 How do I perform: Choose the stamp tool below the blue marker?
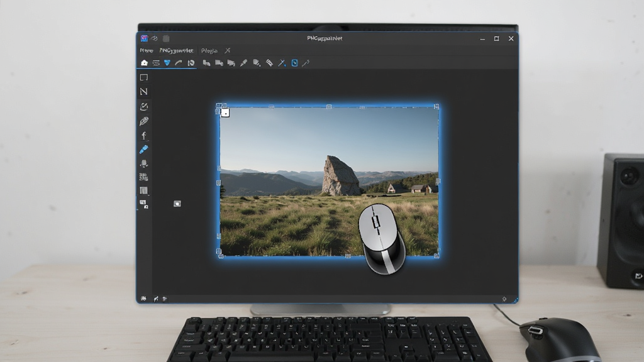click(144, 163)
